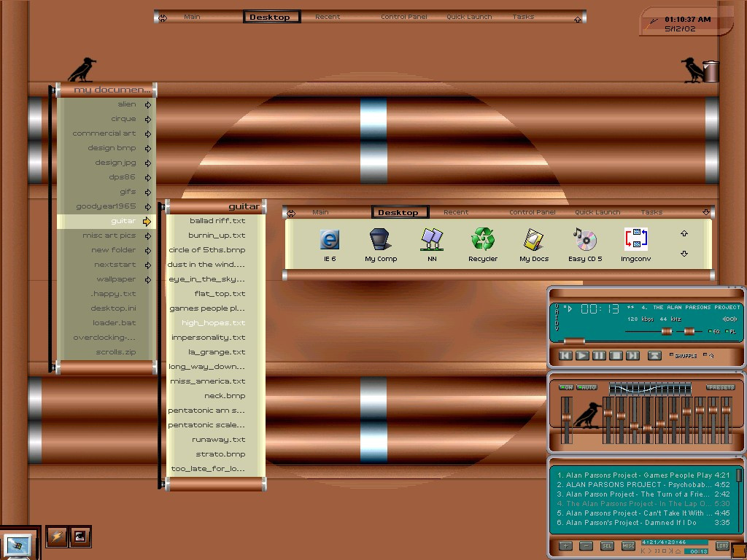This screenshot has width=747, height=560.
Task: Select Control Panel tab in top bar
Action: [403, 17]
